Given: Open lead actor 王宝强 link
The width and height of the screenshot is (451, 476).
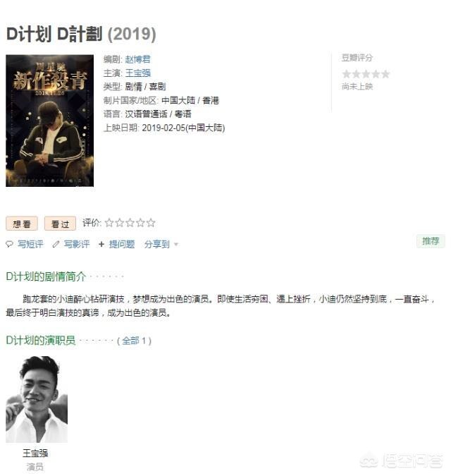Looking at the screenshot, I should (137, 73).
